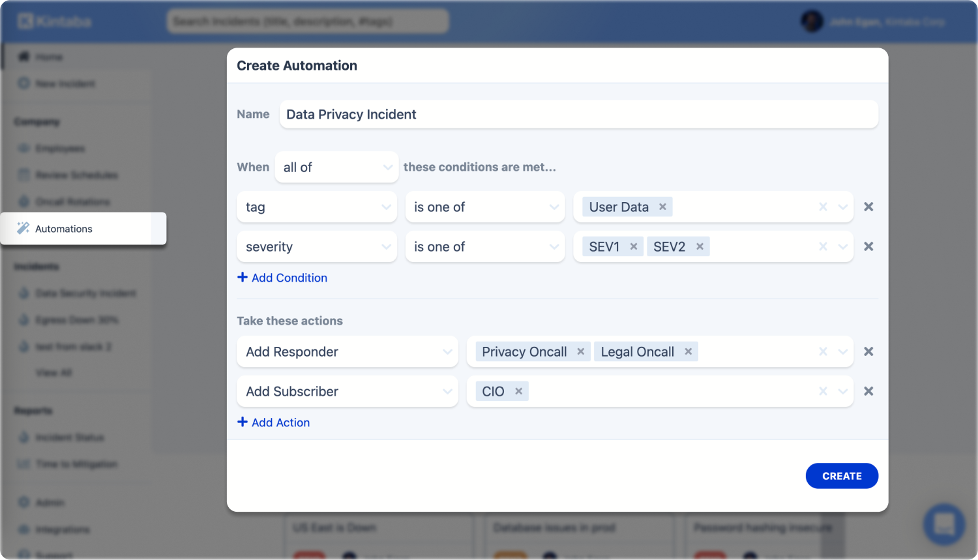Viewport: 978px width, 560px height.
Task: Expand the Add Subscriber action type dropdown
Action: (x=348, y=392)
